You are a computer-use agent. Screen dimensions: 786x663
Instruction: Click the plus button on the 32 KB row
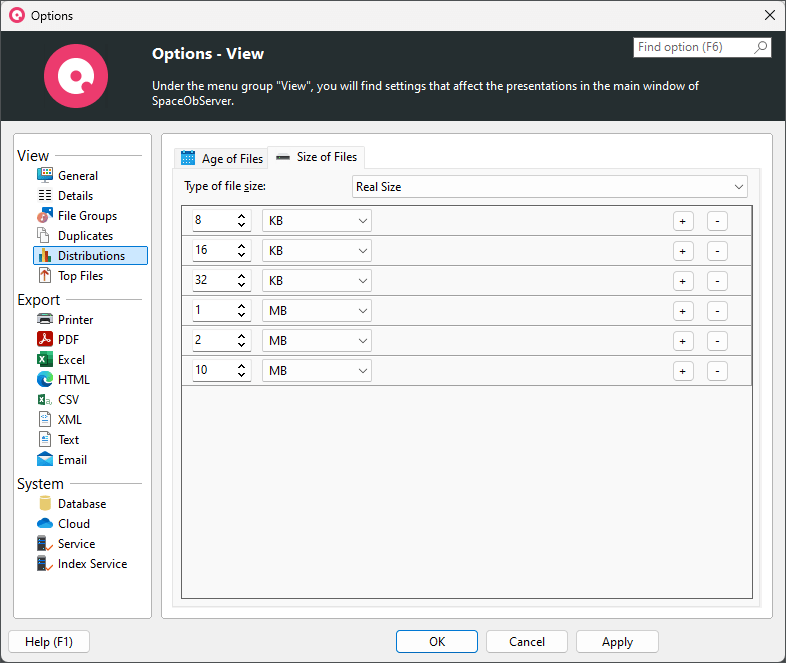tap(683, 281)
